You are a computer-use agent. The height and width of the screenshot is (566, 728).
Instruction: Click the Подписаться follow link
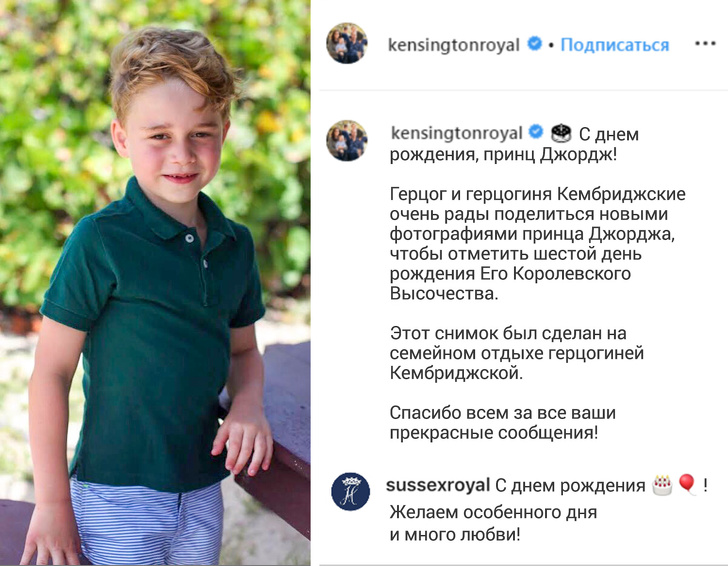(x=615, y=45)
